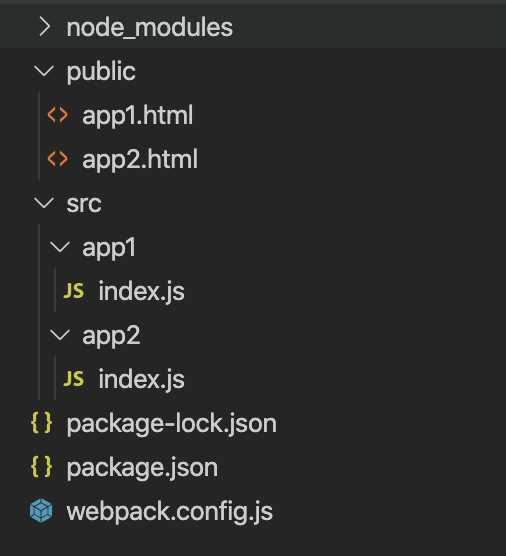Collapse the app1 subfolder chevron
Image resolution: width=506 pixels, height=556 pixels.
coord(60,247)
